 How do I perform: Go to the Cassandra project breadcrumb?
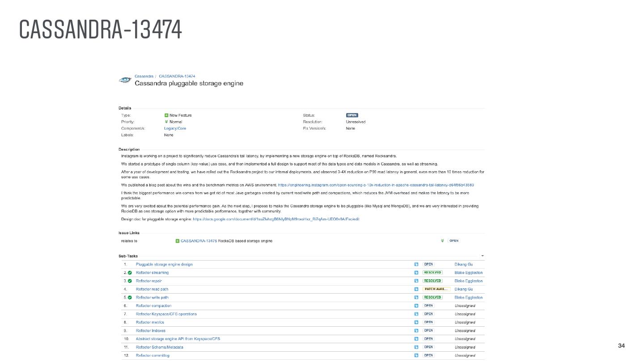(x=144, y=76)
